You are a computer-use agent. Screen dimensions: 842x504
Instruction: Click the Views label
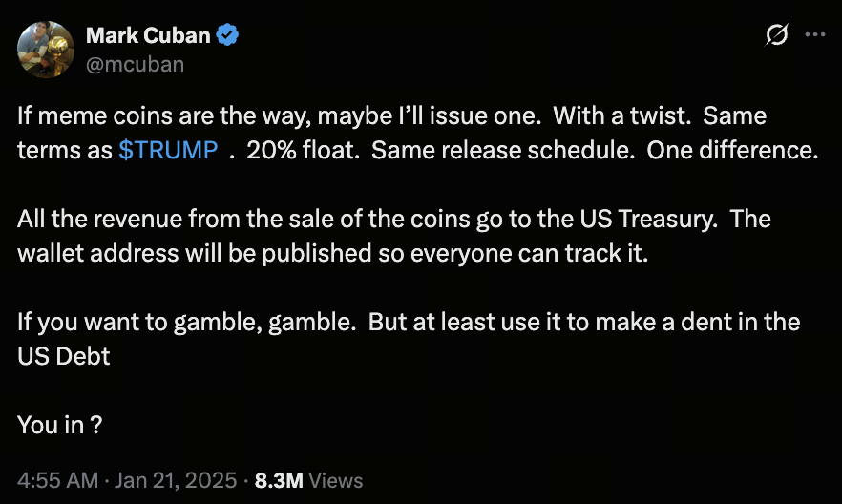coord(337,479)
